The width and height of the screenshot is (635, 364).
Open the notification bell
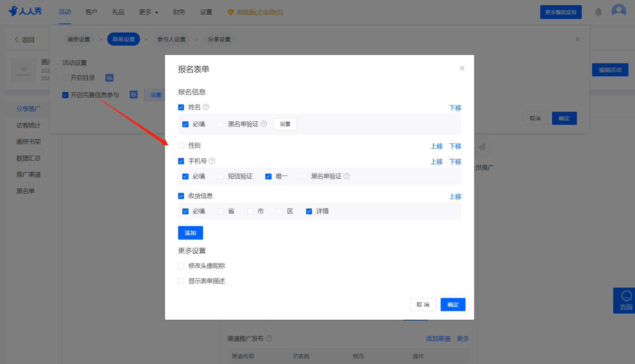(598, 12)
